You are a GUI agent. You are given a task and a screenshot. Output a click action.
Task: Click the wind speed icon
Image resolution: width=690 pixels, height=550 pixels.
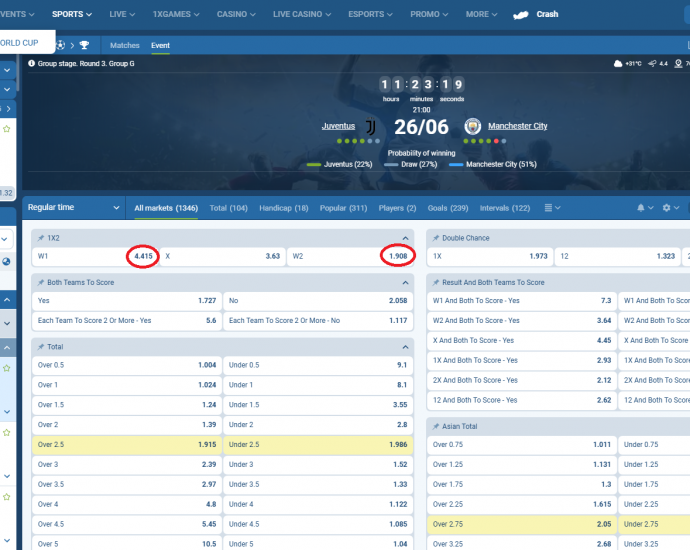click(652, 64)
